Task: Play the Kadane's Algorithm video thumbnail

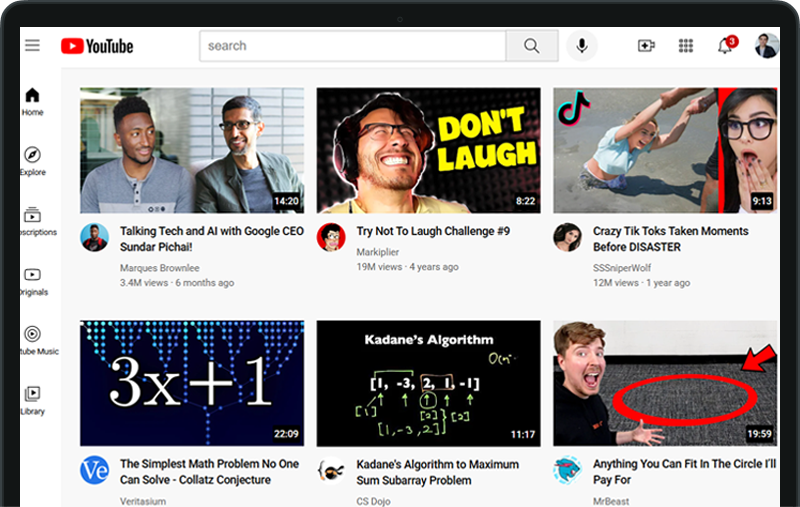Action: pyautogui.click(x=428, y=383)
